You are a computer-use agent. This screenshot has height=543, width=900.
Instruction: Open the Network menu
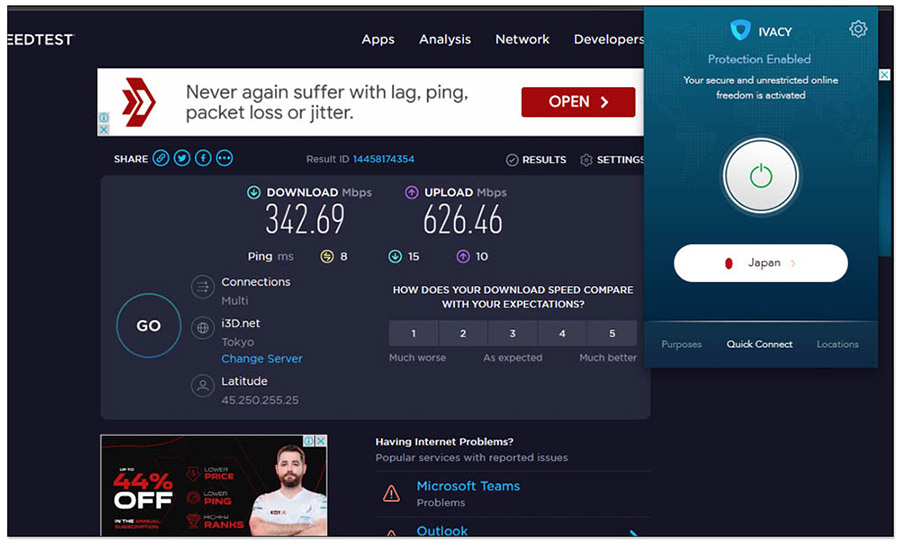[522, 40]
